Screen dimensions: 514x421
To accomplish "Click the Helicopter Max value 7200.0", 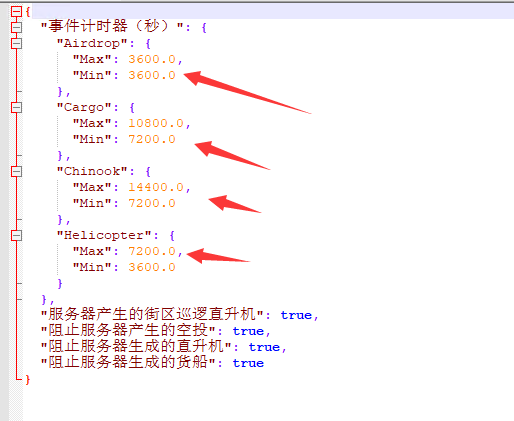I will 152,251.
